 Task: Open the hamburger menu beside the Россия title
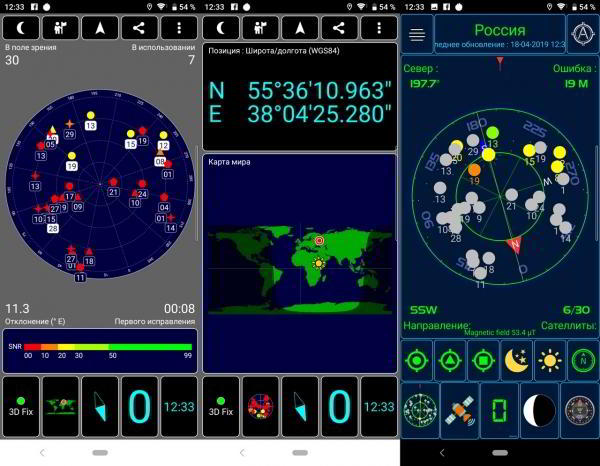pos(416,35)
